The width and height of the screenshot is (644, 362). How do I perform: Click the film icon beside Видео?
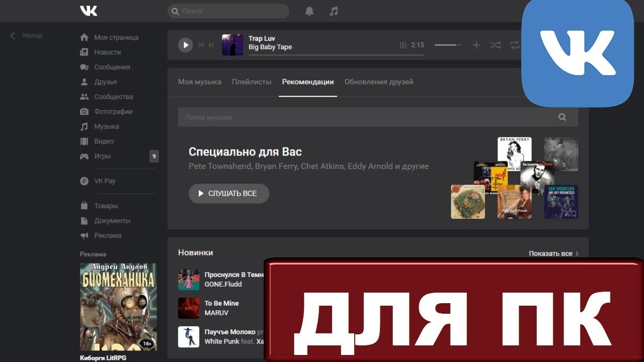click(x=85, y=141)
